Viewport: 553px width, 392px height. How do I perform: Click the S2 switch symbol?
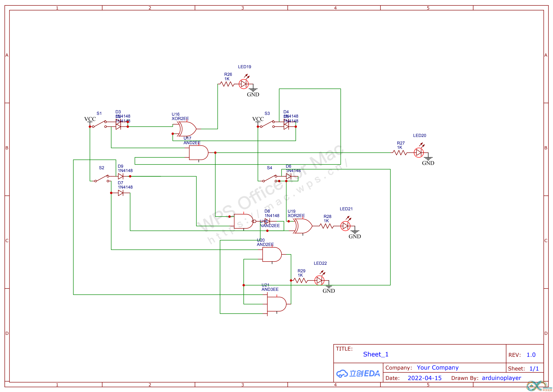pyautogui.click(x=102, y=178)
